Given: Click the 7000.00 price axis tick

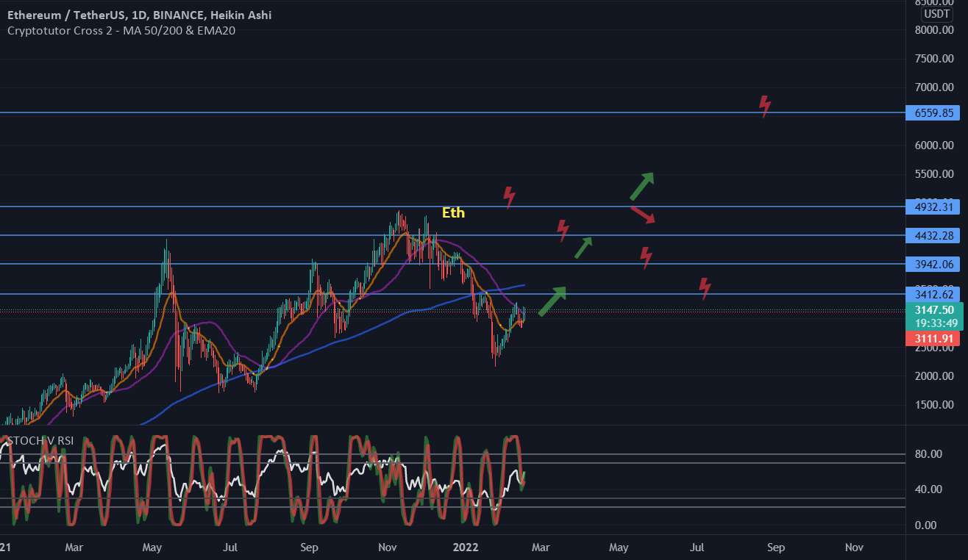Looking at the screenshot, I should point(934,87).
